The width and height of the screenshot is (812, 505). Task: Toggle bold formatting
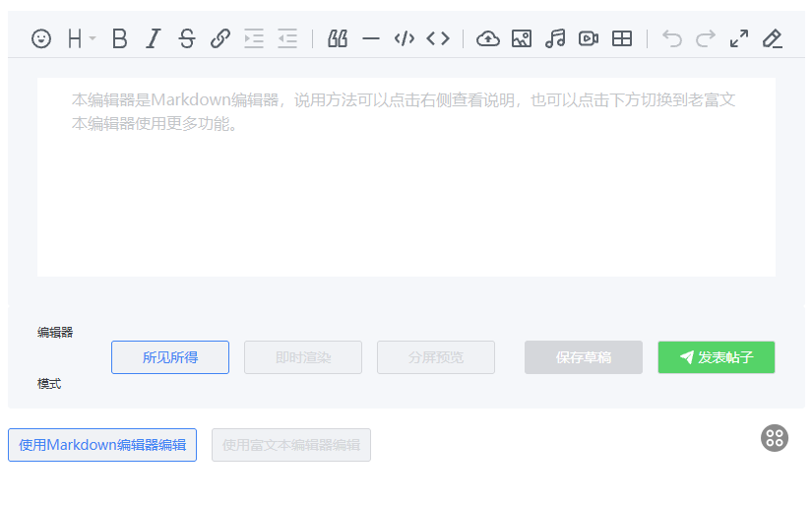(x=120, y=38)
